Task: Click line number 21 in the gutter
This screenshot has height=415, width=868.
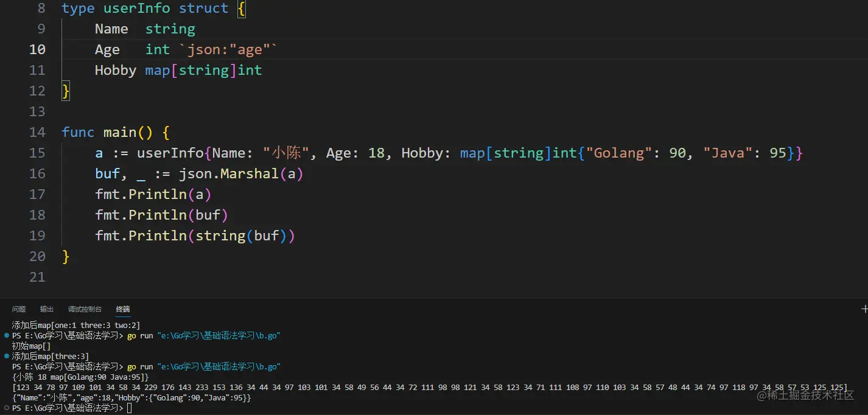Action: [x=37, y=277]
